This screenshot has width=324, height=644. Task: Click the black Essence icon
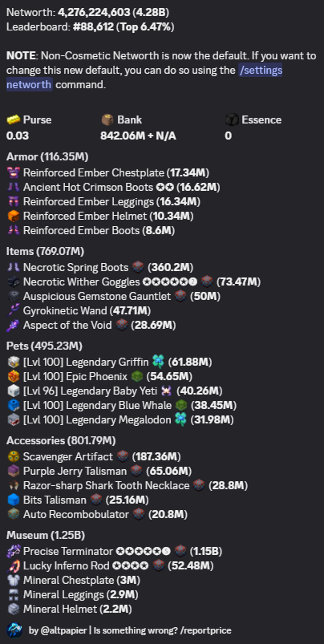pyautogui.click(x=232, y=120)
